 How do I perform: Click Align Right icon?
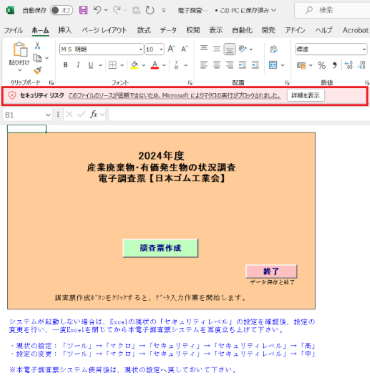click(230, 65)
